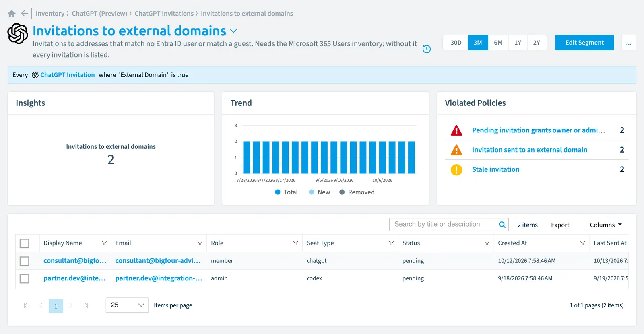644x334 pixels.
Task: Select the 2Y time range
Action: [537, 43]
